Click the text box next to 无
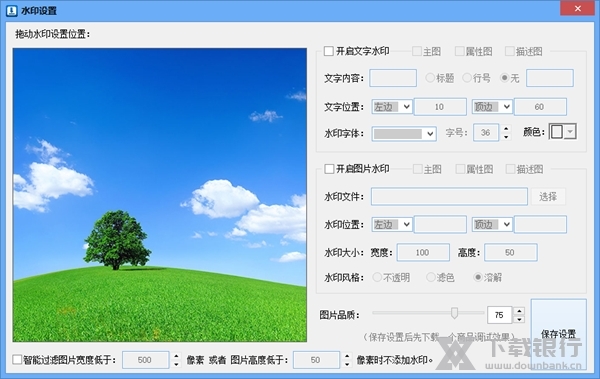Screen dimensions: 600x379 pyautogui.click(x=549, y=78)
